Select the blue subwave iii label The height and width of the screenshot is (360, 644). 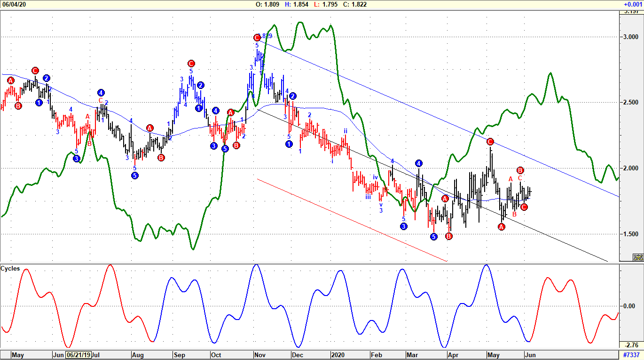pyautogui.click(x=368, y=198)
